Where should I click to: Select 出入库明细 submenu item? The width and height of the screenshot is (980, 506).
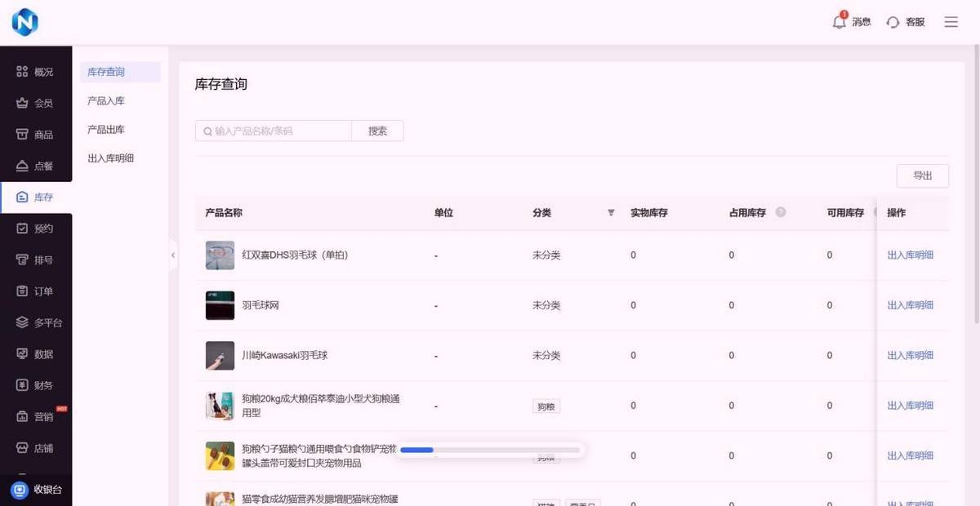click(x=110, y=158)
